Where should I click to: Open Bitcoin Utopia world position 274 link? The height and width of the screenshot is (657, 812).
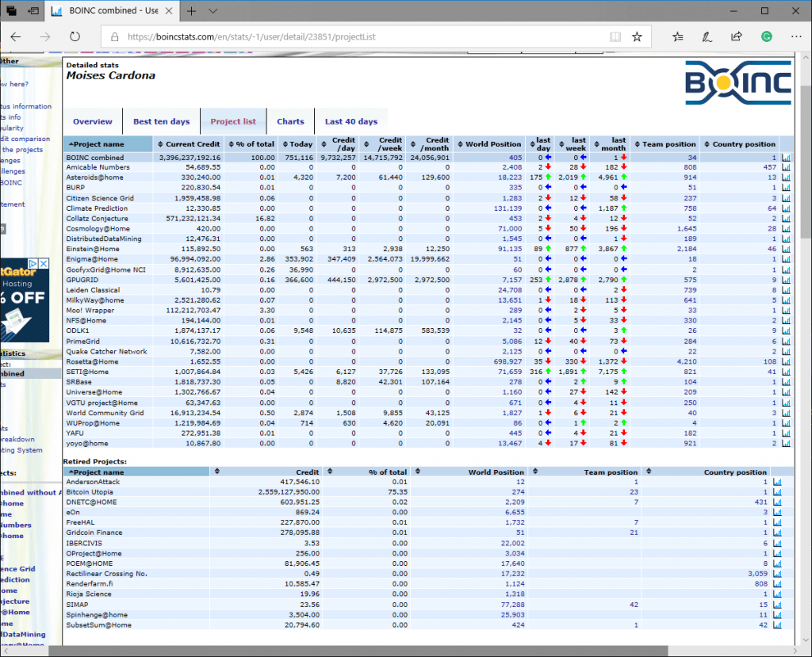519,492
